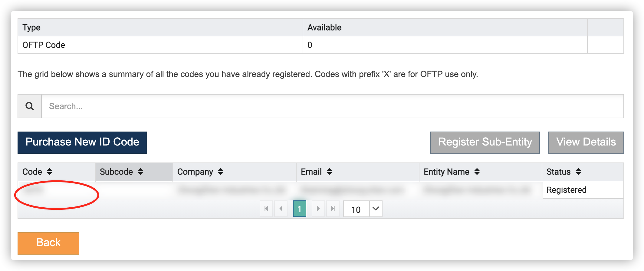Screen dimensions: 644x271
Task: Click the search magnifier icon
Action: click(30, 106)
